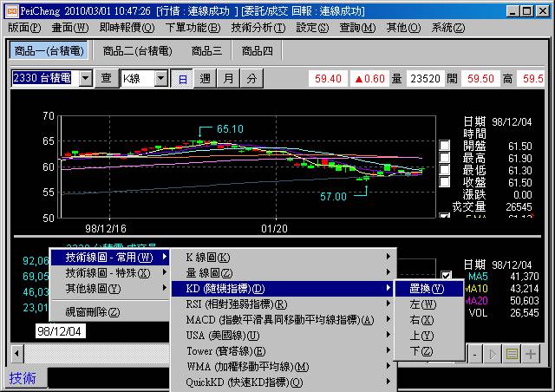Select 下(Z) in KD submenu

(x=429, y=350)
